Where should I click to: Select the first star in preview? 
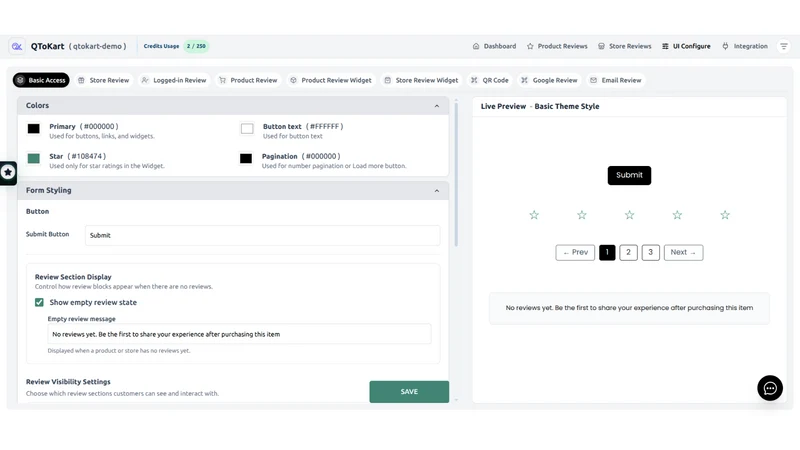coord(534,215)
